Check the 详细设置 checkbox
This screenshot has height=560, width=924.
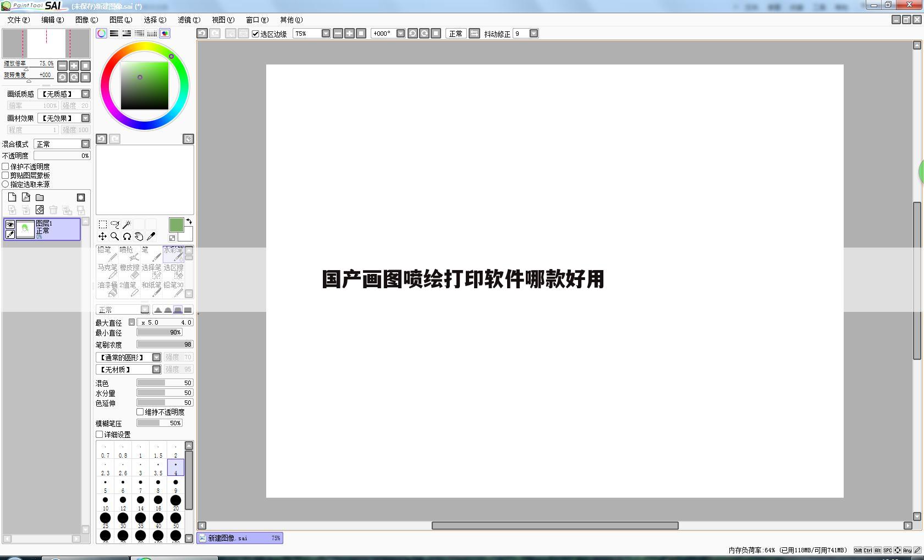coord(100,434)
